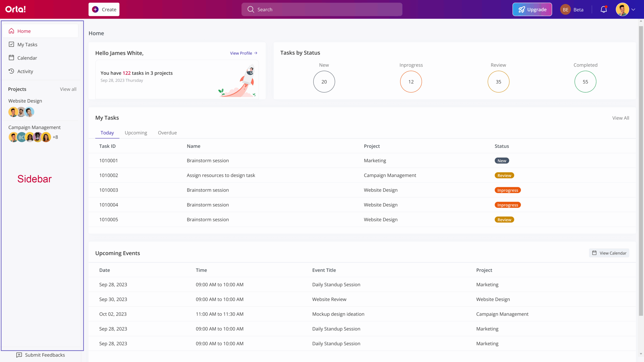This screenshot has height=362, width=644.
Task: Switch to the Upcoming tasks tab
Action: tap(136, 133)
